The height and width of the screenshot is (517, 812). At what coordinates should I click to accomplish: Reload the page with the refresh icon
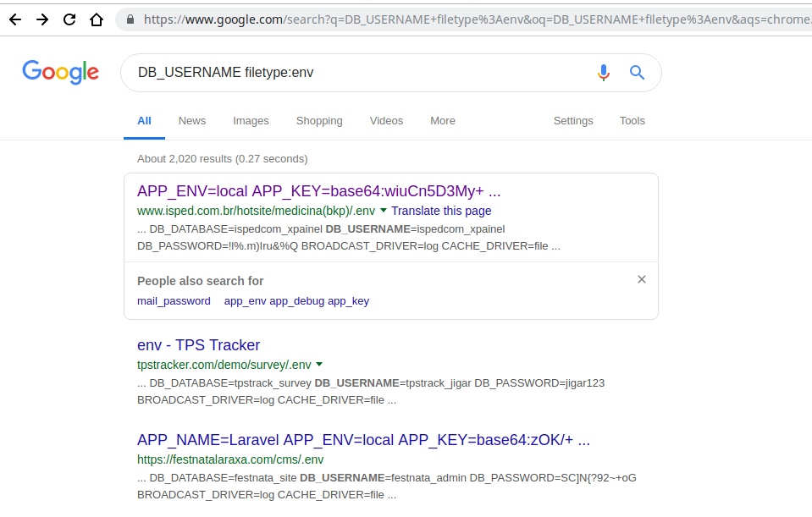(69, 19)
